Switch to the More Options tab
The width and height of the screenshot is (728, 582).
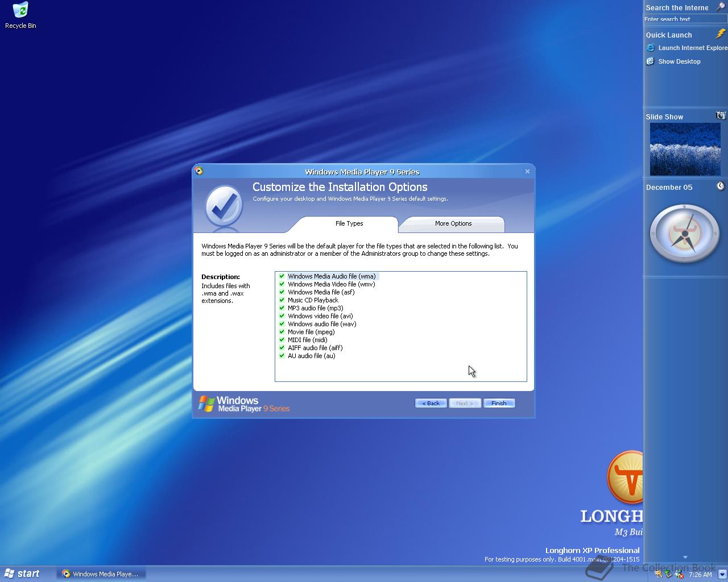coord(453,224)
